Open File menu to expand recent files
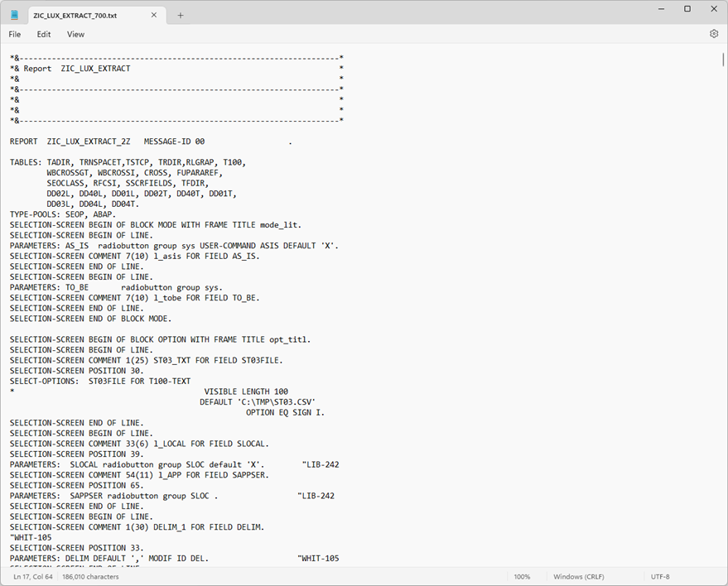Viewport: 728px width, 586px height. click(14, 34)
